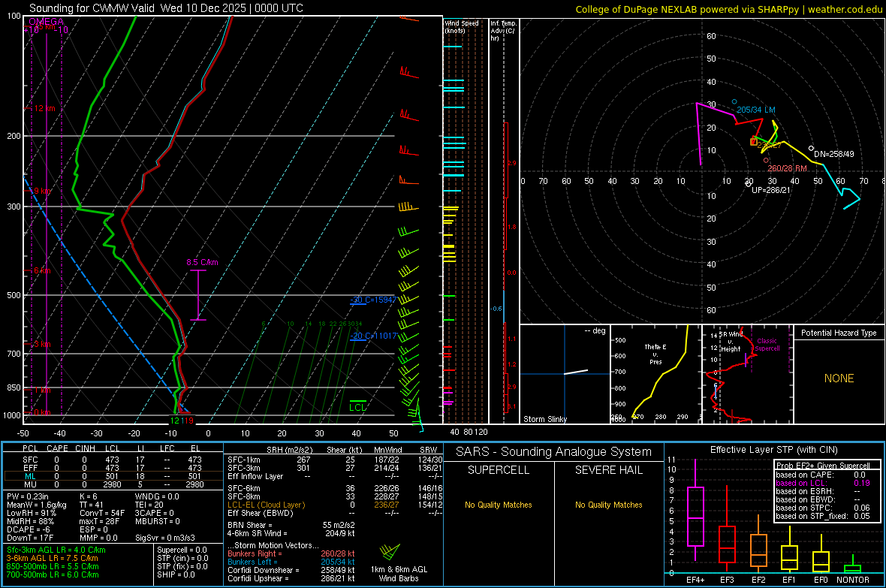The width and height of the screenshot is (886, 588).
Task: Click the 9 km height marker
Action: point(42,191)
